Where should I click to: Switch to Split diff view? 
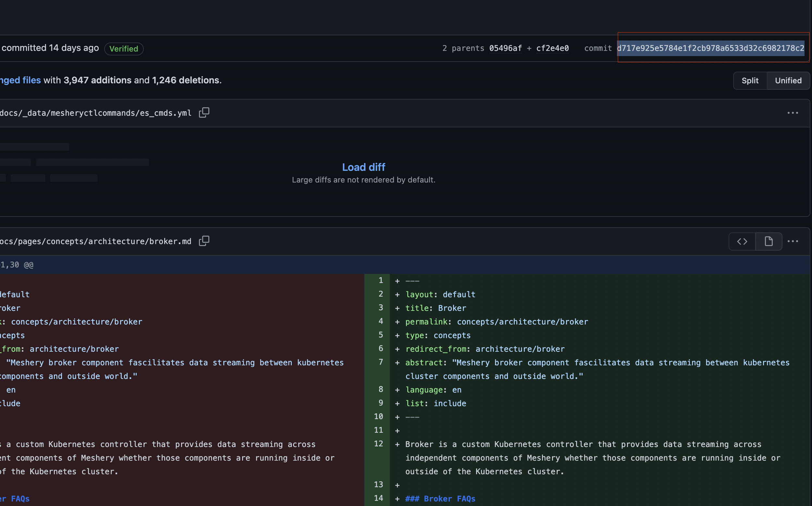[x=750, y=81]
